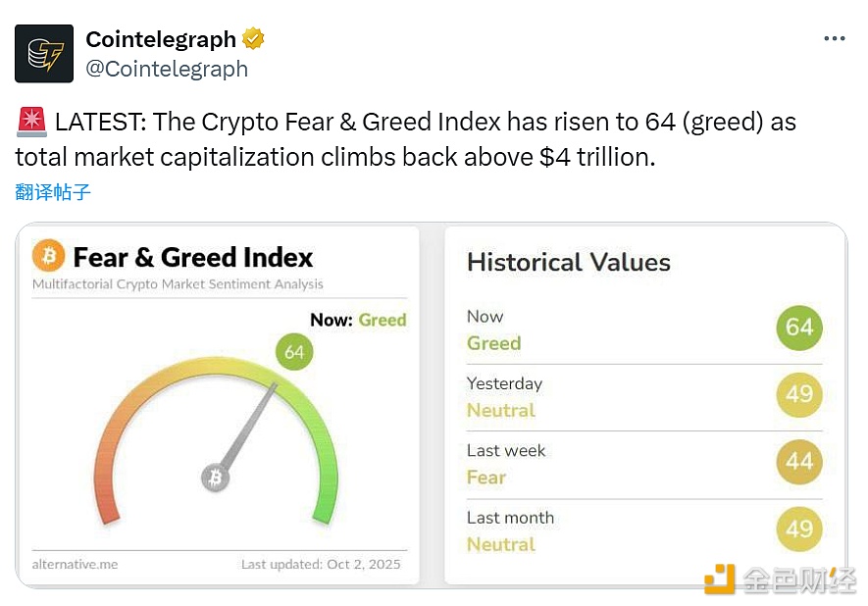Viewport: 868px width, 606px height.
Task: Open the Fear & Greed Index image
Action: tap(220, 294)
